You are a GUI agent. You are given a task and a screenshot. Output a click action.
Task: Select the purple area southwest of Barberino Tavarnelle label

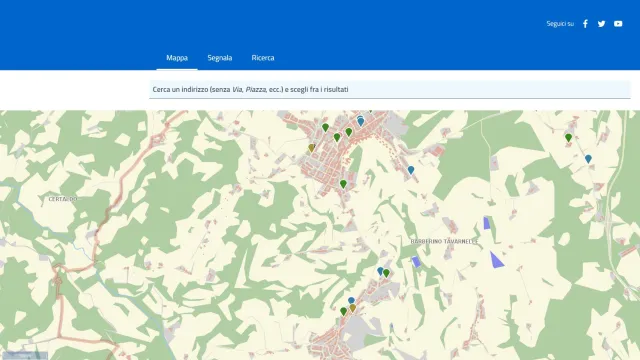coord(416,262)
